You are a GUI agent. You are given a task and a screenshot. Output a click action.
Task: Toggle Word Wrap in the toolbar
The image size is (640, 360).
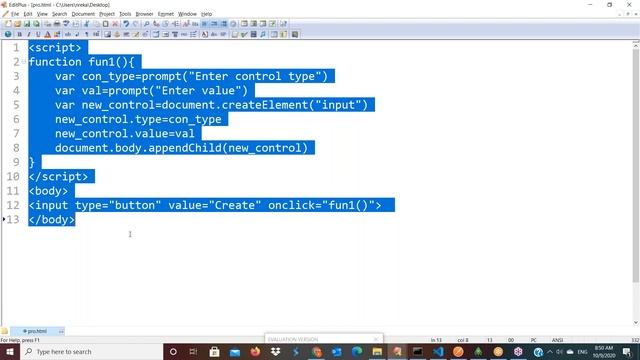click(204, 24)
